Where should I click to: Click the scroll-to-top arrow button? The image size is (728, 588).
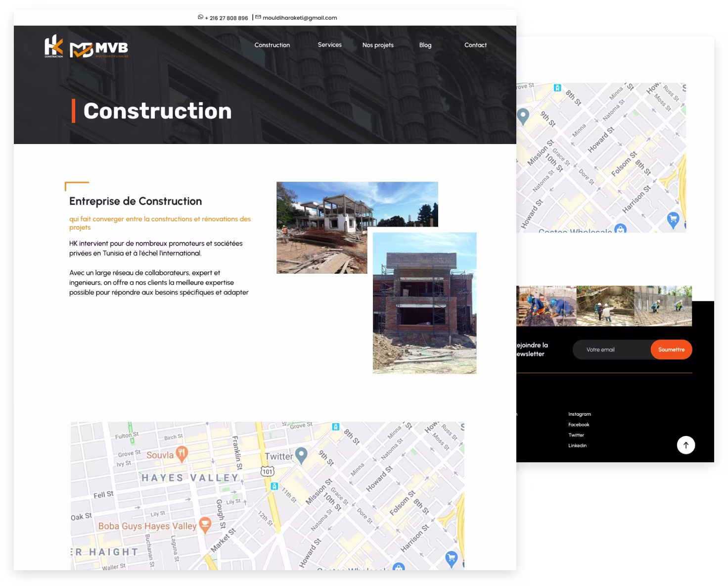click(x=685, y=444)
